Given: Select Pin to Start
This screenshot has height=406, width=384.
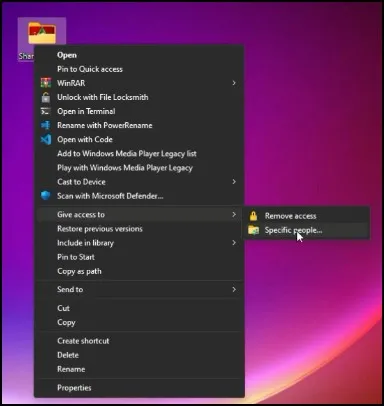Looking at the screenshot, I should [x=76, y=257].
